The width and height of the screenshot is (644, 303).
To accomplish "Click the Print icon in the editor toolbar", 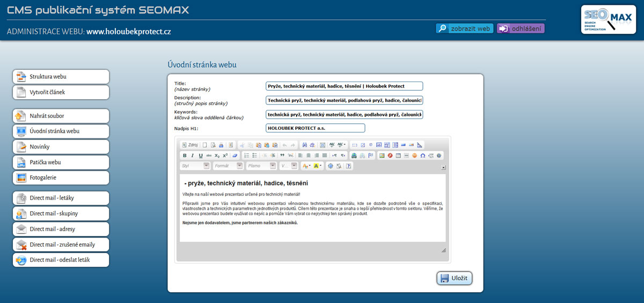I will pos(221,145).
